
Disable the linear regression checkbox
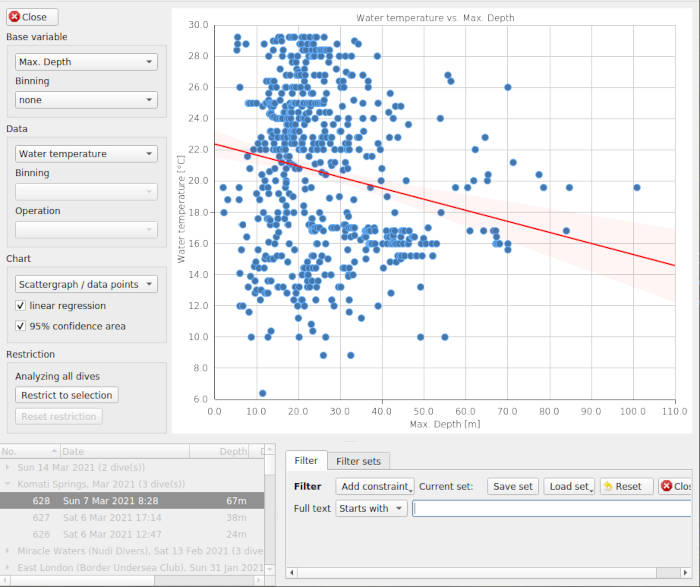(x=21, y=305)
